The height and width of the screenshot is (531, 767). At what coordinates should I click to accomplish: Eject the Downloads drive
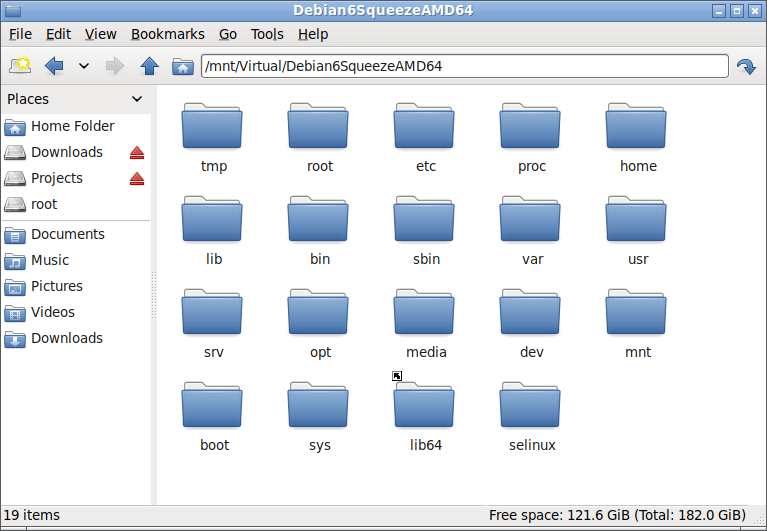pos(137,153)
